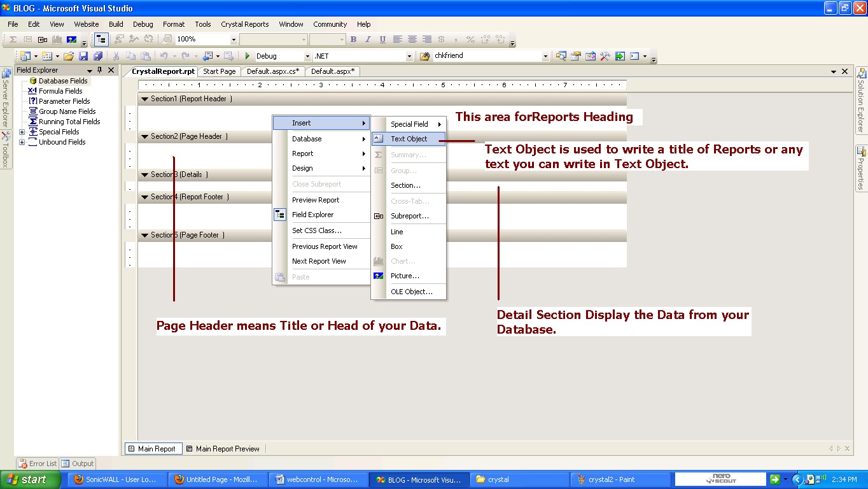The width and height of the screenshot is (868, 489).
Task: Expand the Special Fields tree node
Action: 22,132
